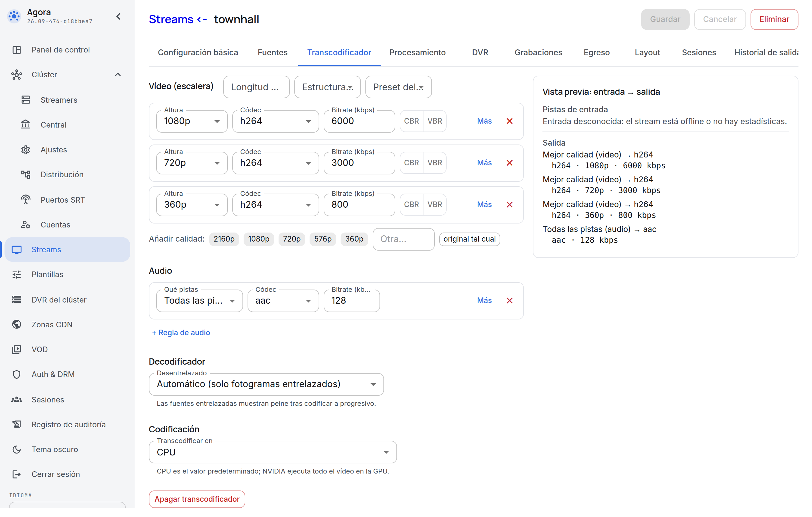This screenshot has height=517, width=812.
Task: Open the Central bank icon
Action: pos(26,125)
